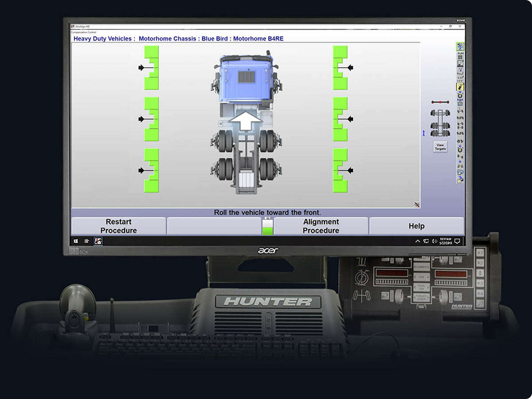Click the blue vertical resize arrow handle
Image resolution: width=532 pixels, height=399 pixels.
pos(424,133)
